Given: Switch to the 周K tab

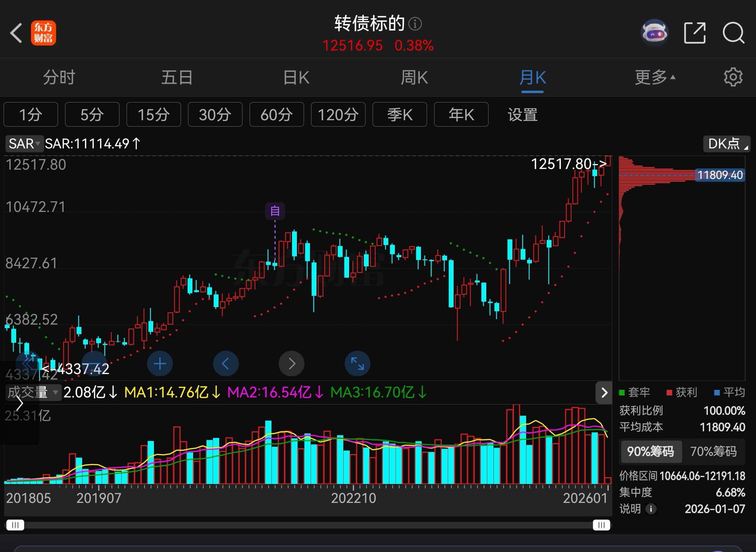Looking at the screenshot, I should (414, 77).
